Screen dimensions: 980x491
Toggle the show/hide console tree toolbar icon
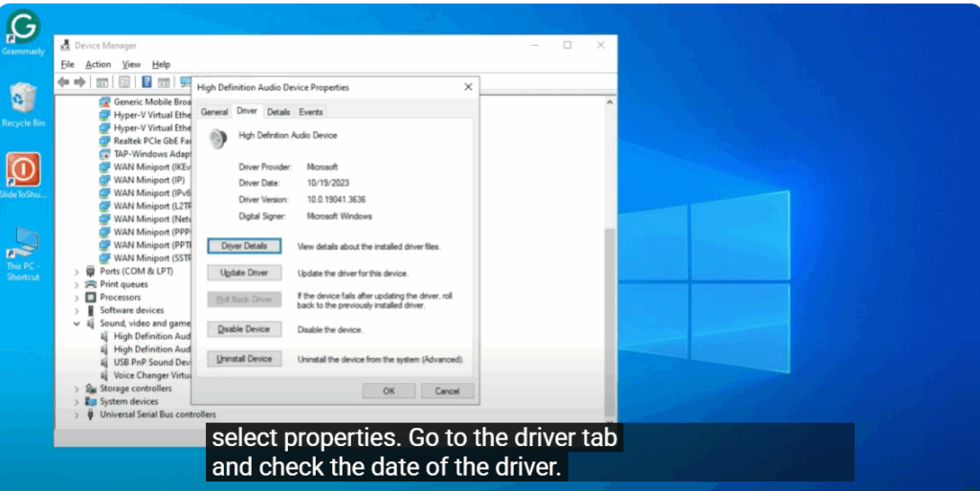coord(101,82)
